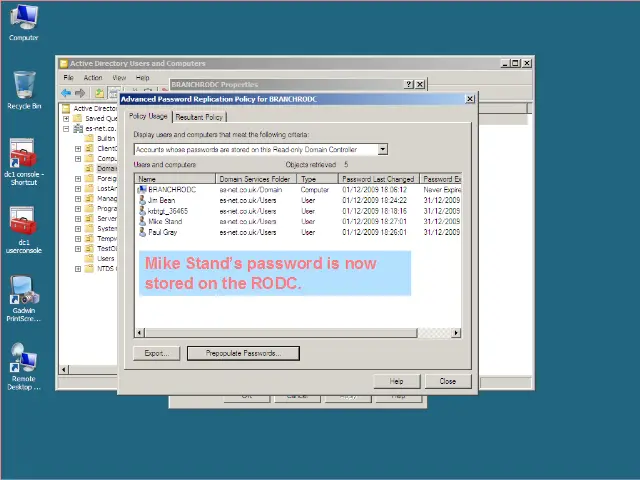Expand the Saved Queries tree node
Viewport: 640px width, 480px height.
(x=66, y=119)
